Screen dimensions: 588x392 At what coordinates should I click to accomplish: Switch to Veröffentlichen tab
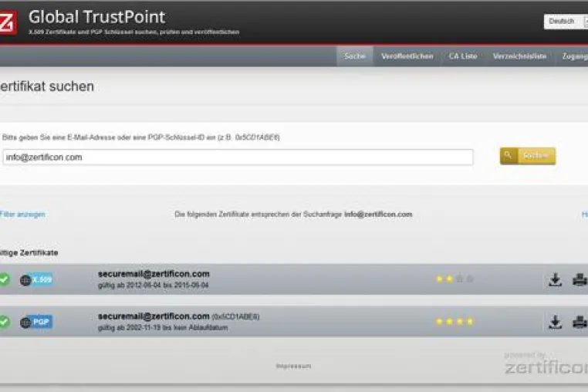pos(407,56)
